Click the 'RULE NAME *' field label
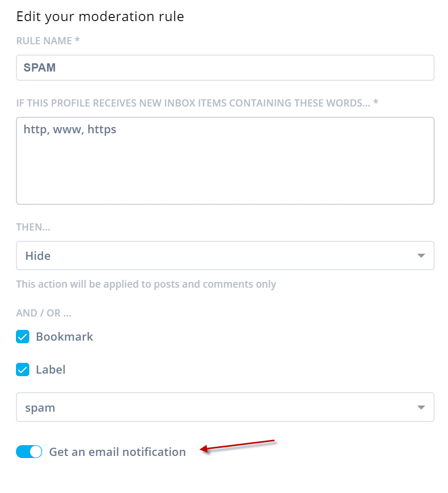 (48, 41)
